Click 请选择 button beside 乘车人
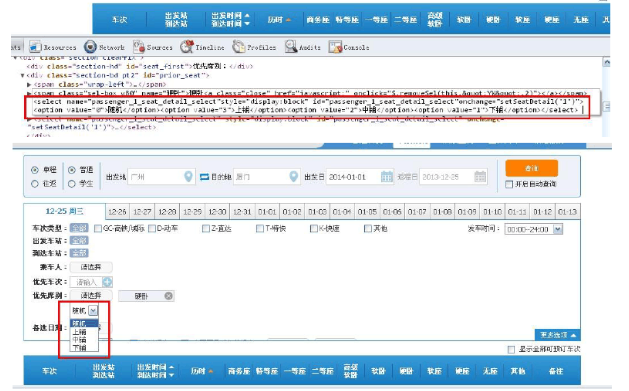The image size is (629, 391). coord(91,267)
